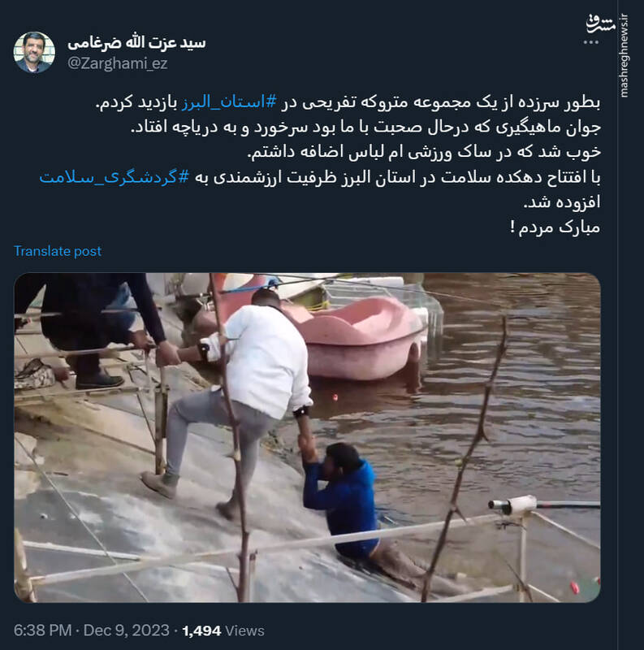Click the 1,494 Views counter
Image resolution: width=644 pixels, height=650 pixels.
[x=223, y=630]
